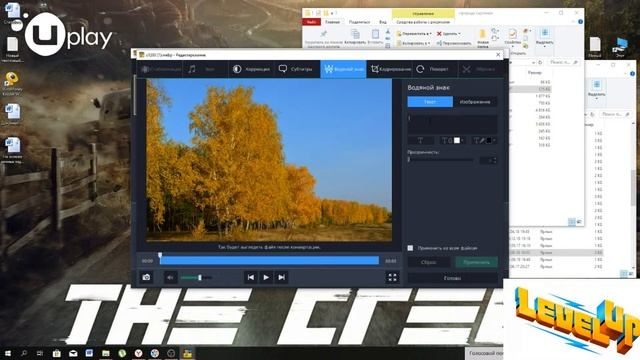This screenshot has width=640, height=360.
Task: Open the active converter app on taskbar
Action: point(187,353)
